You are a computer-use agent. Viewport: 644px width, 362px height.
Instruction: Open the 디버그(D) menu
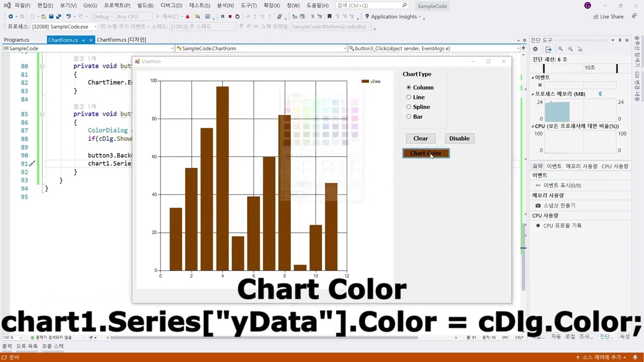(x=171, y=6)
